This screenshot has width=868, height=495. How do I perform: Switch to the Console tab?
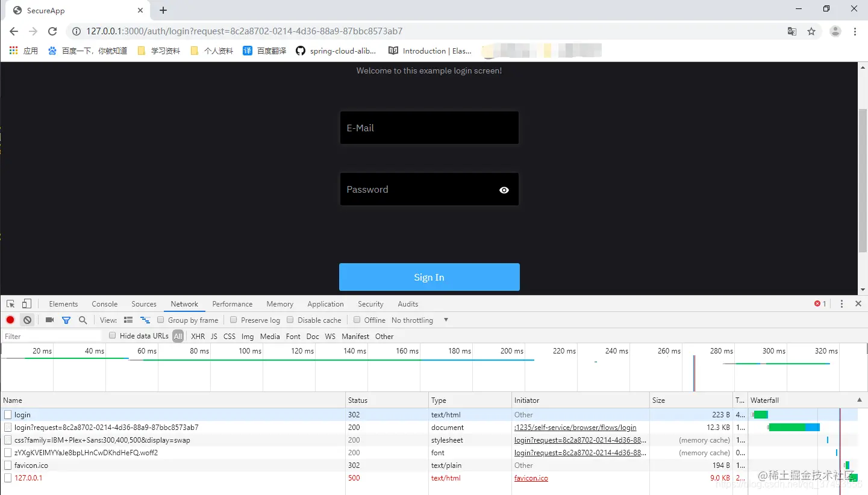coord(104,304)
